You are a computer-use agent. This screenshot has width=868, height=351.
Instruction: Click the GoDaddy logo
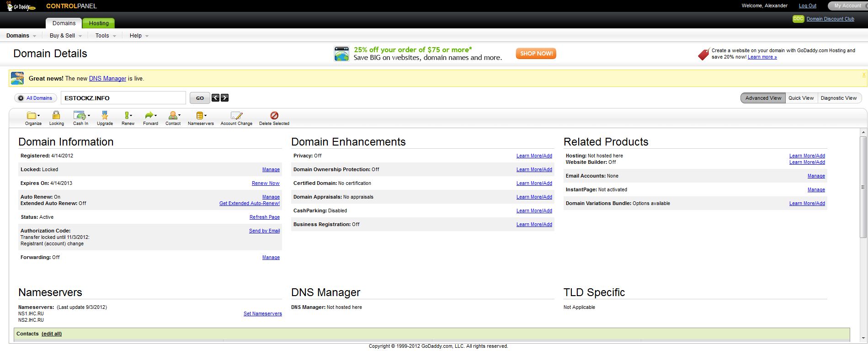click(x=21, y=6)
